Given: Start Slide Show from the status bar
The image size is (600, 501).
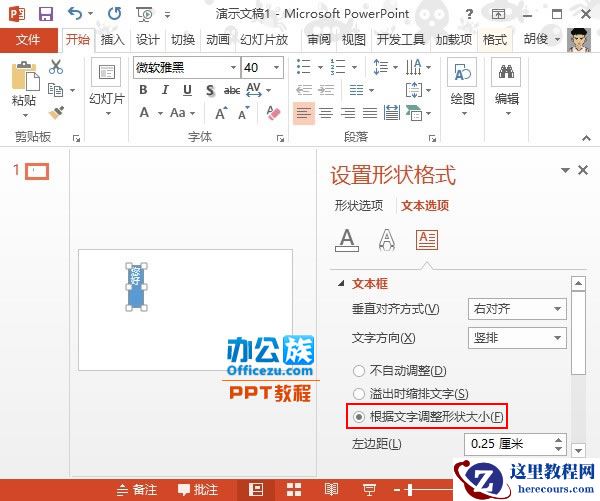Looking at the screenshot, I should [369, 490].
